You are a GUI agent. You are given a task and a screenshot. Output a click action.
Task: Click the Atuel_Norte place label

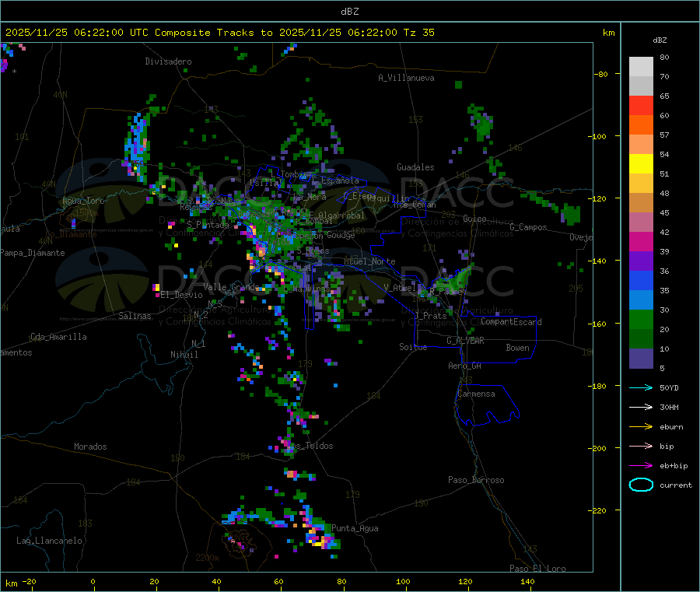pyautogui.click(x=369, y=261)
